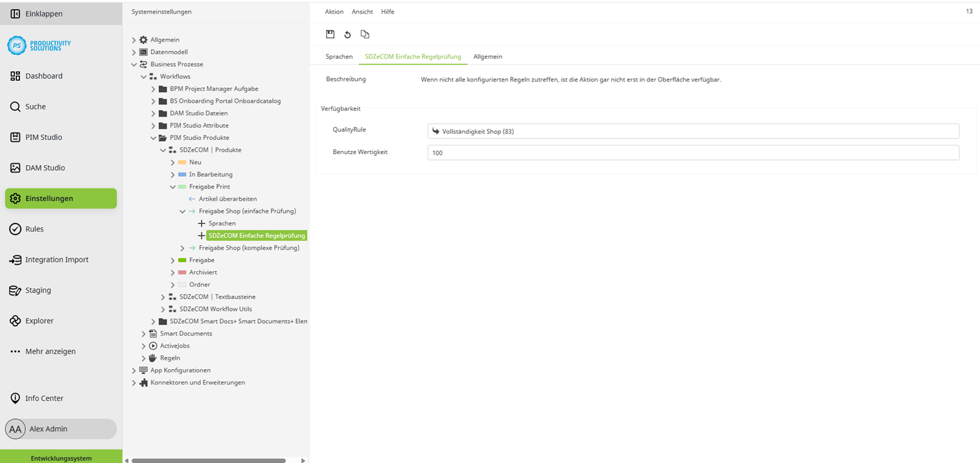Duplicate entry using the copy icon
980x463 pixels.
click(365, 34)
